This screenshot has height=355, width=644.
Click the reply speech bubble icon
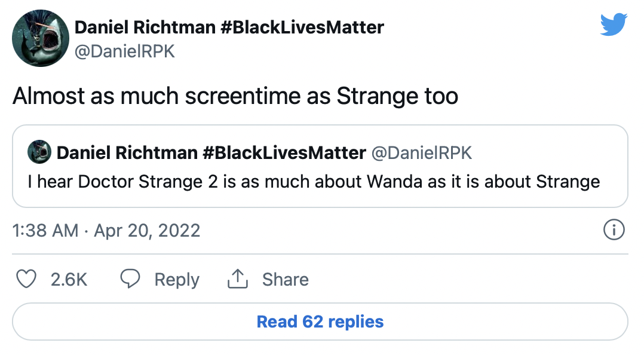[x=130, y=279]
